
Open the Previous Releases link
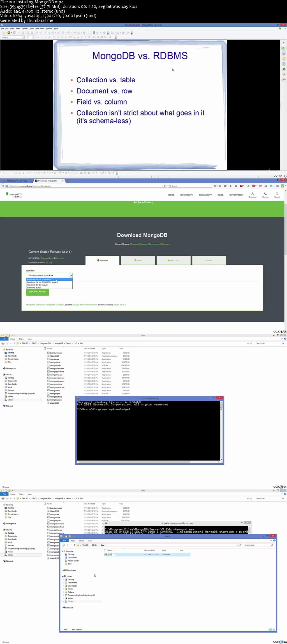139,244
